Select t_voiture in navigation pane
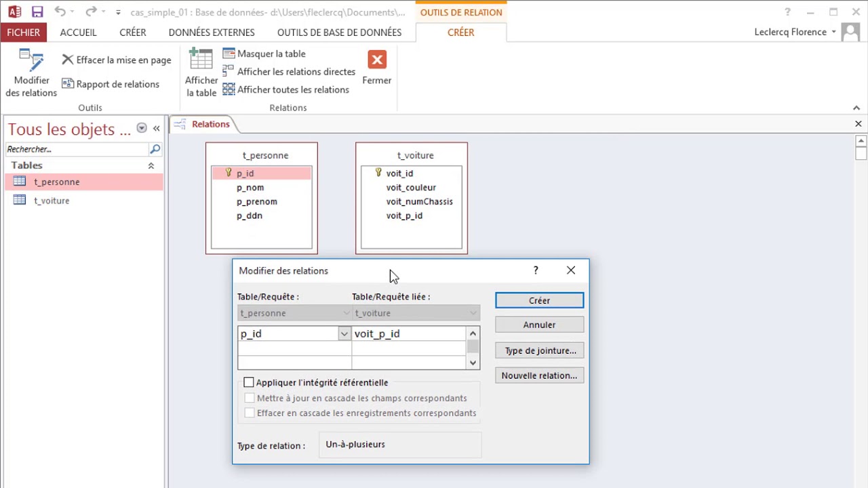The height and width of the screenshot is (488, 868). point(84,201)
